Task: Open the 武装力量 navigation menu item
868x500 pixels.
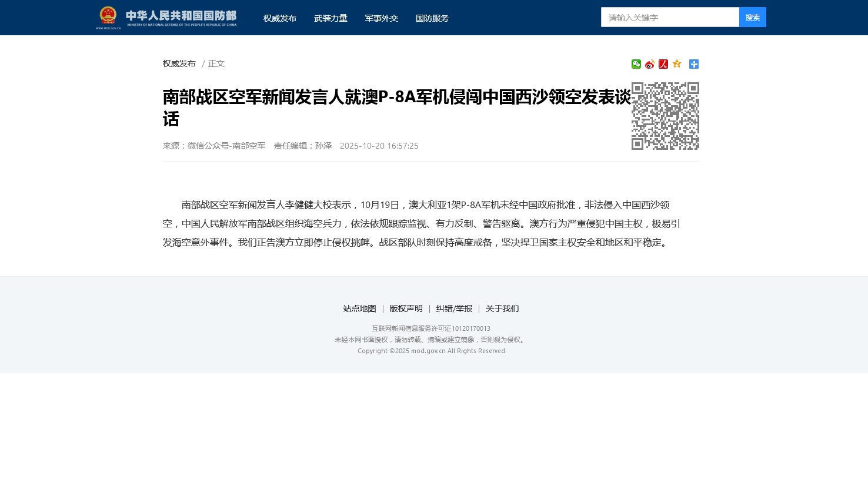Action: click(330, 18)
